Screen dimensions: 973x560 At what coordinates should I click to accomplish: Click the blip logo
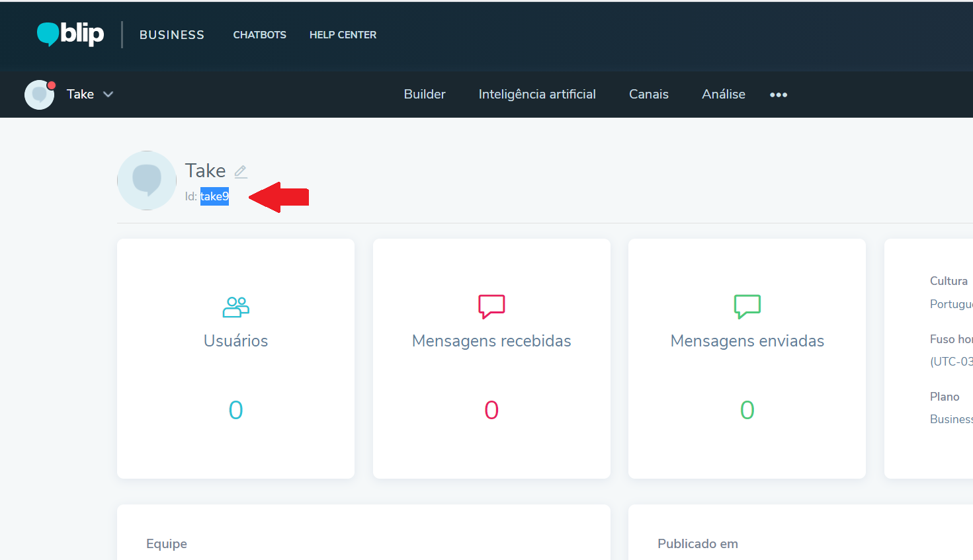coord(70,34)
